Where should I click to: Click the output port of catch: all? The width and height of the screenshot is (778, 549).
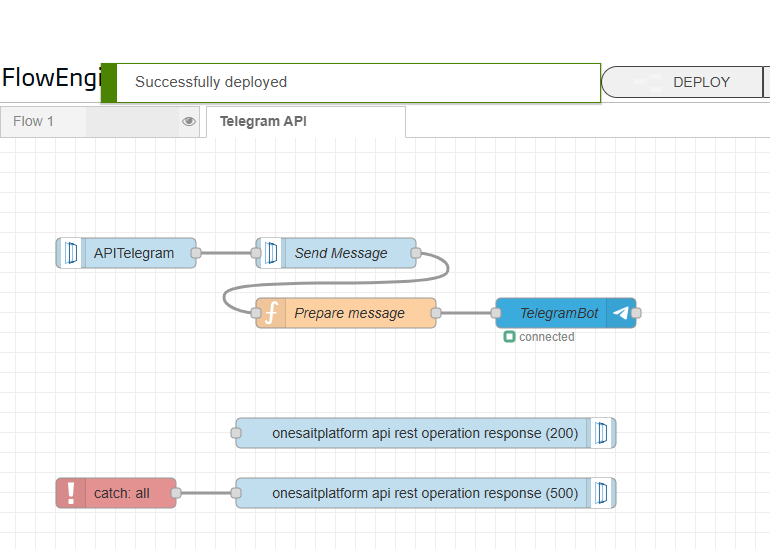coord(176,493)
